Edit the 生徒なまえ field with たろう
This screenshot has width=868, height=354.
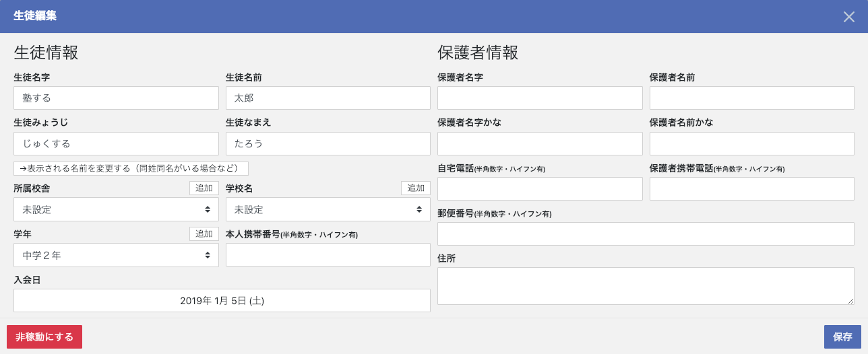click(328, 144)
